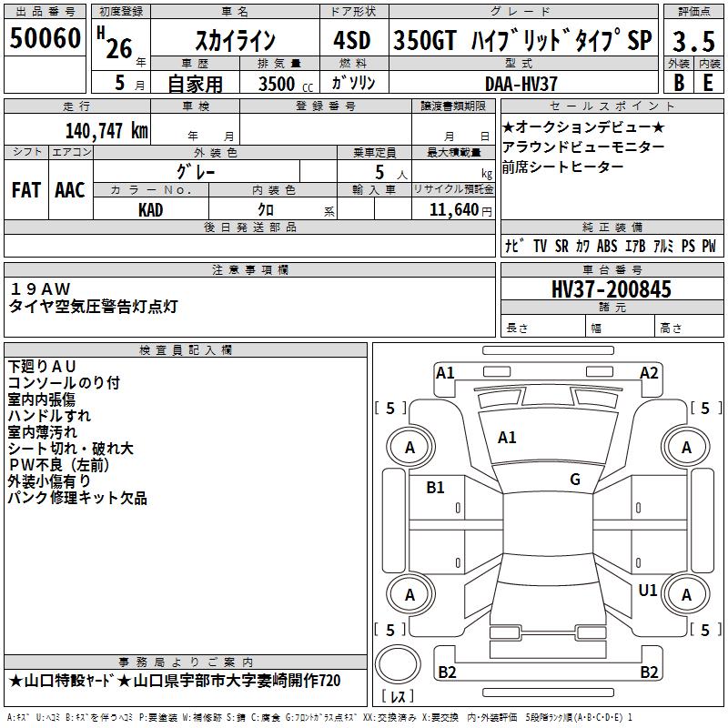
Task: Click the sales point ★オークションデビュー★
Action: pyautogui.click(x=583, y=126)
